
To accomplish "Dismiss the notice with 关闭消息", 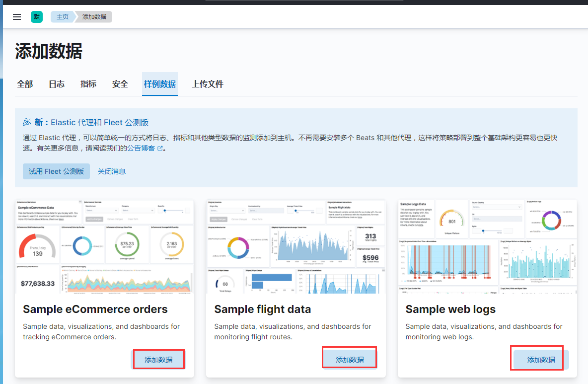I will pyautogui.click(x=111, y=171).
